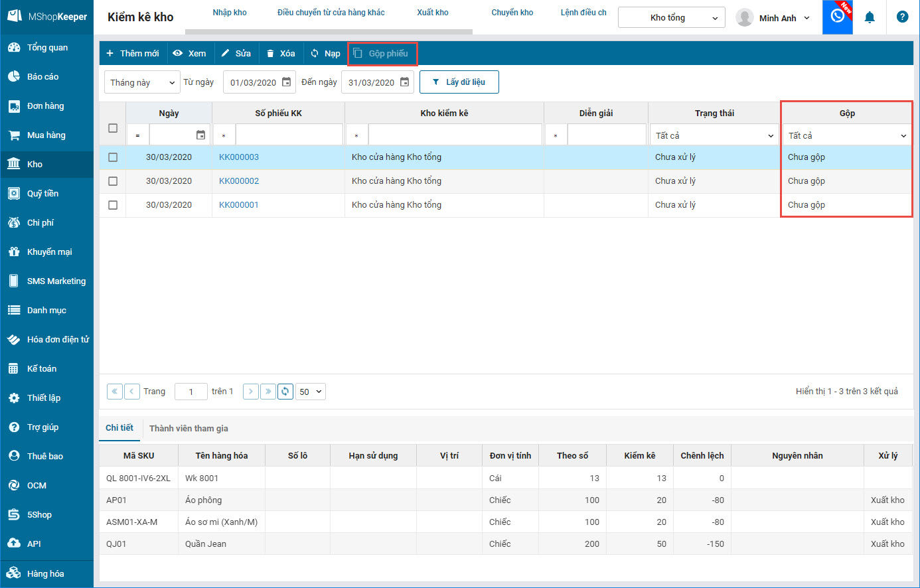Tick the checkbox for row KK000003
Image resolution: width=920 pixels, height=588 pixels.
[113, 157]
